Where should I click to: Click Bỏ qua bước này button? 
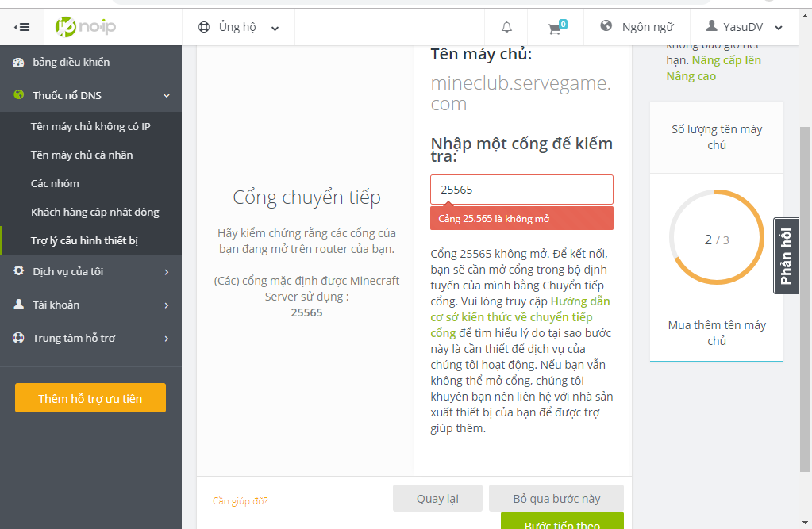[x=556, y=498]
